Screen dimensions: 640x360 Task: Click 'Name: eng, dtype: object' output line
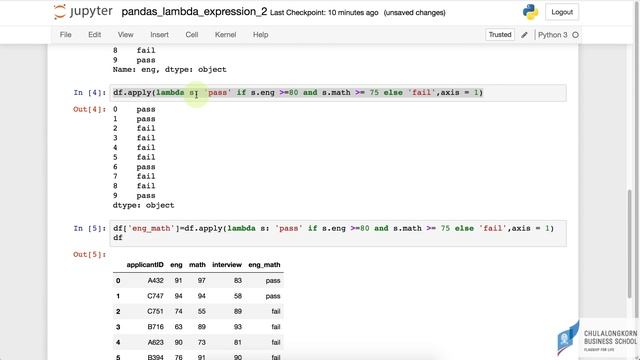(169, 69)
